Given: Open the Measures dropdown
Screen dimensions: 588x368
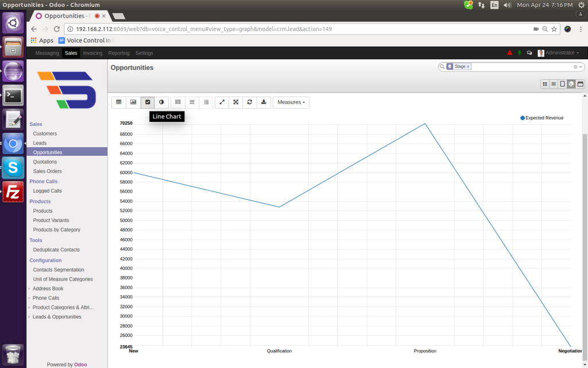Looking at the screenshot, I should pos(291,102).
